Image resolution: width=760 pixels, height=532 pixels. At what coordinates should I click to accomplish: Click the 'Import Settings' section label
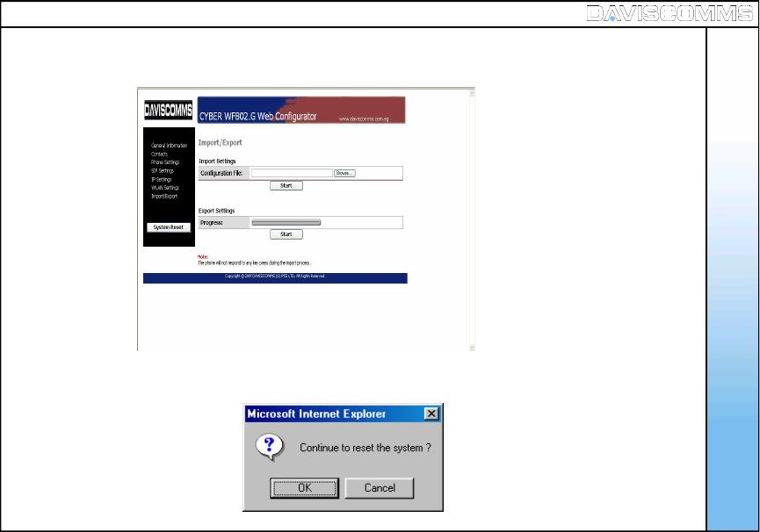point(217,162)
